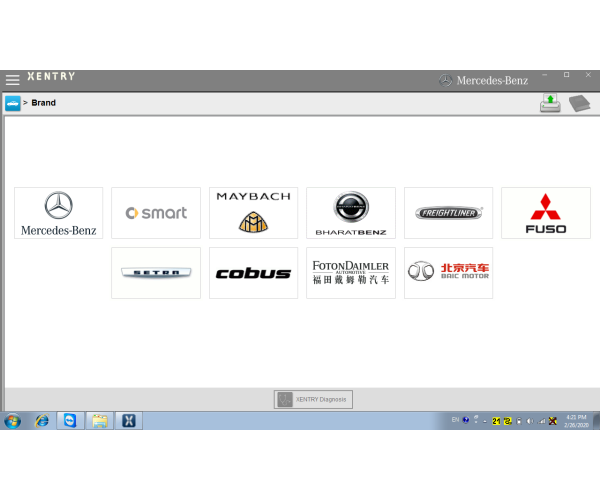600x500 pixels.
Task: Open the printer with green arrow icon
Action: pos(550,103)
